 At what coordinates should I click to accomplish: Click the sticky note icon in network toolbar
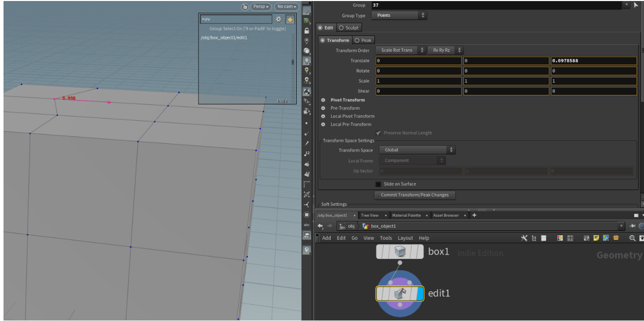[596, 238]
